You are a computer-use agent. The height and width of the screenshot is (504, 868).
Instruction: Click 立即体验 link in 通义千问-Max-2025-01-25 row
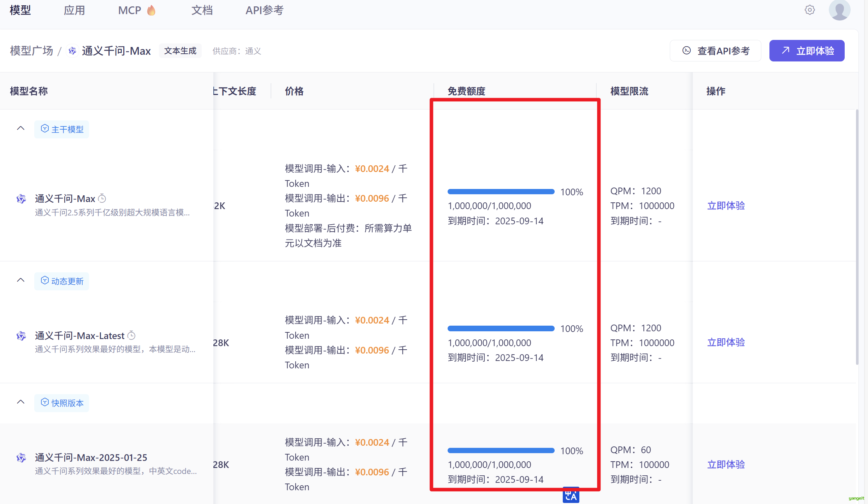point(726,464)
